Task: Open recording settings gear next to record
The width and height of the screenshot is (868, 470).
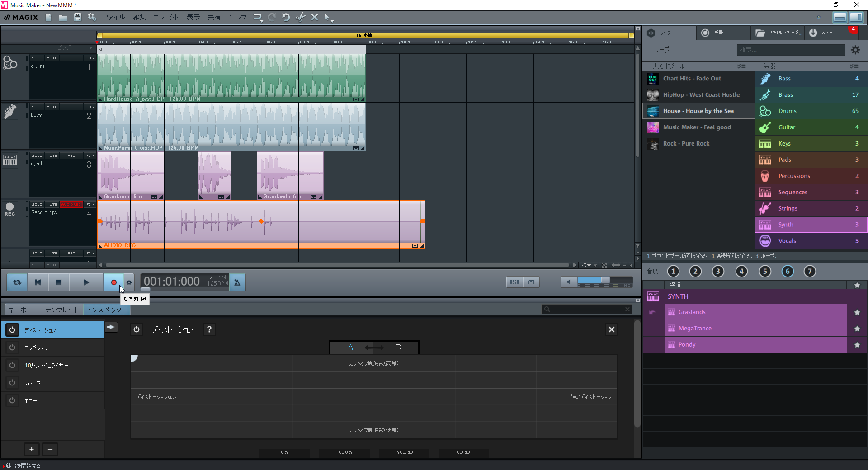Action: coord(129,282)
